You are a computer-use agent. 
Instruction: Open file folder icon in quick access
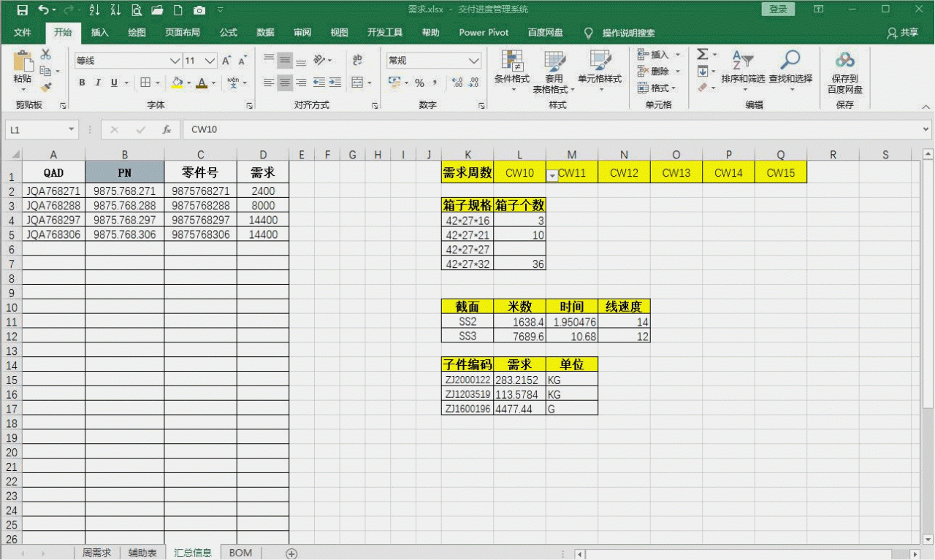(x=157, y=10)
